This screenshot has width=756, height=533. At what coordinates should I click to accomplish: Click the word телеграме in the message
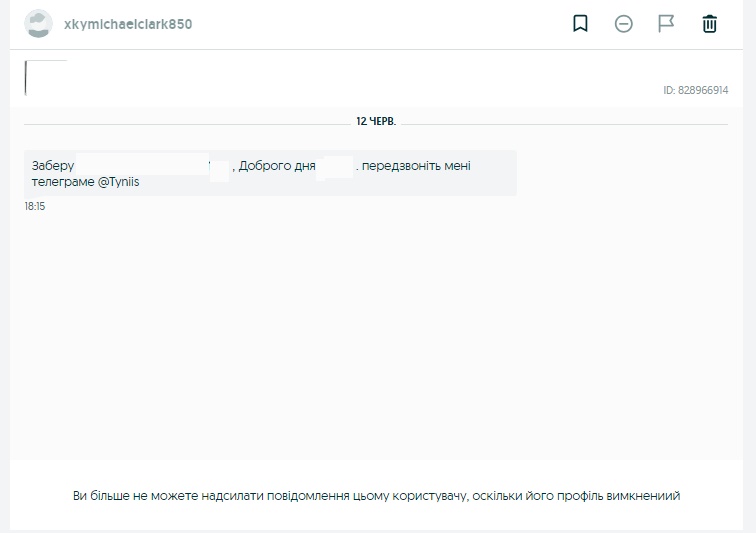(x=62, y=182)
